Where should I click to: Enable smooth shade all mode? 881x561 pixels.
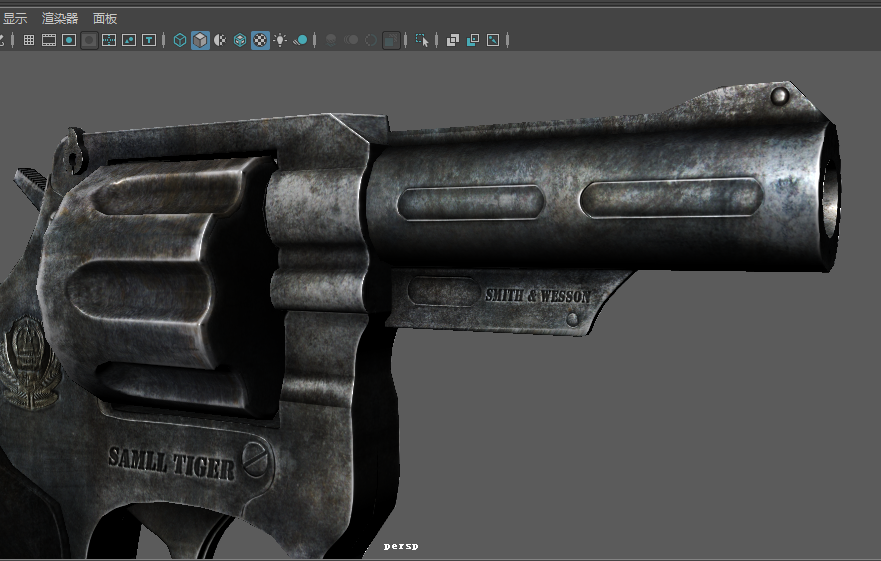200,40
